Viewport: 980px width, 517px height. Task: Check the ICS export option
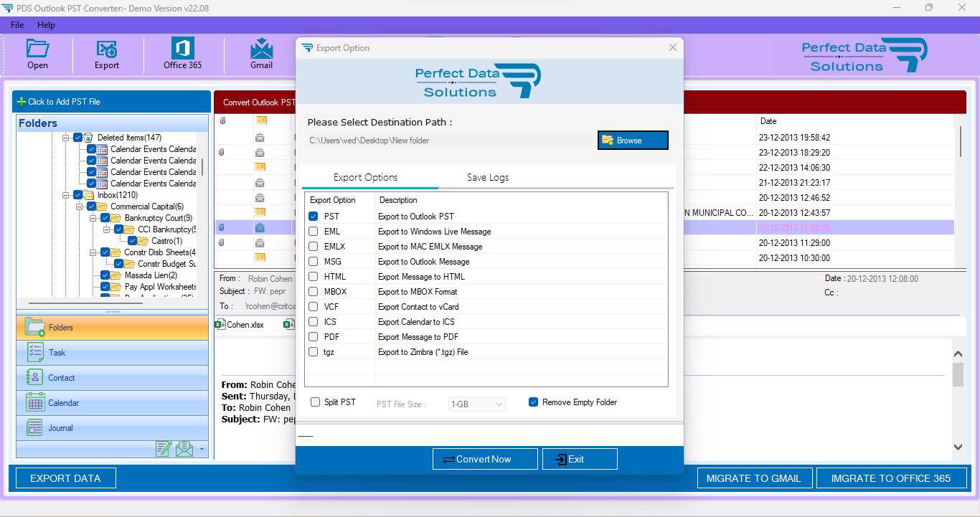pyautogui.click(x=314, y=321)
